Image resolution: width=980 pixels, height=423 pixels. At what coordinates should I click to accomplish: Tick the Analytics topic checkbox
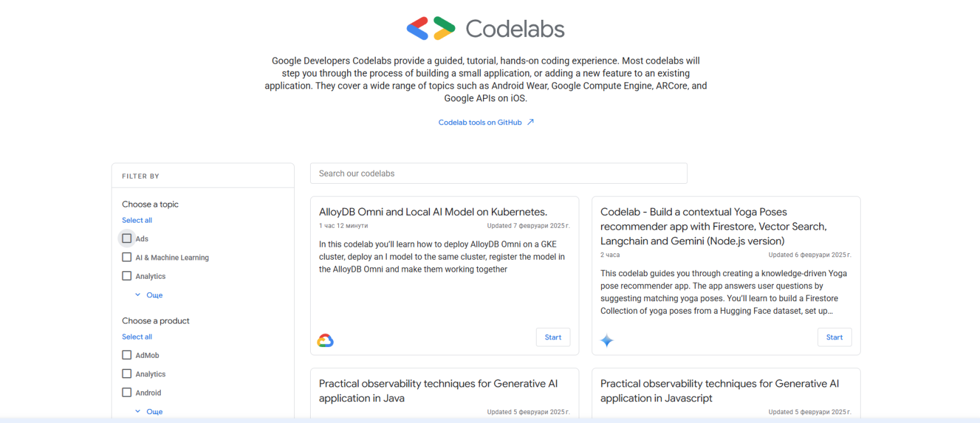point(127,276)
